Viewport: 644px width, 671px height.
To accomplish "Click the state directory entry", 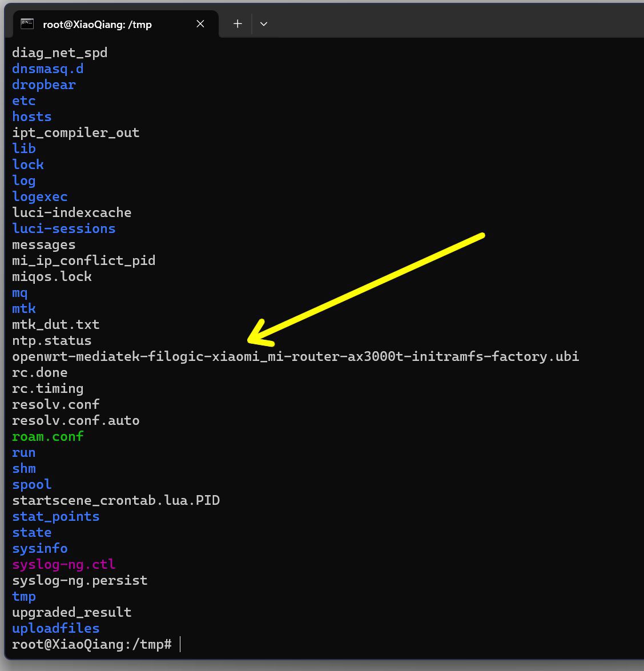I will point(31,533).
